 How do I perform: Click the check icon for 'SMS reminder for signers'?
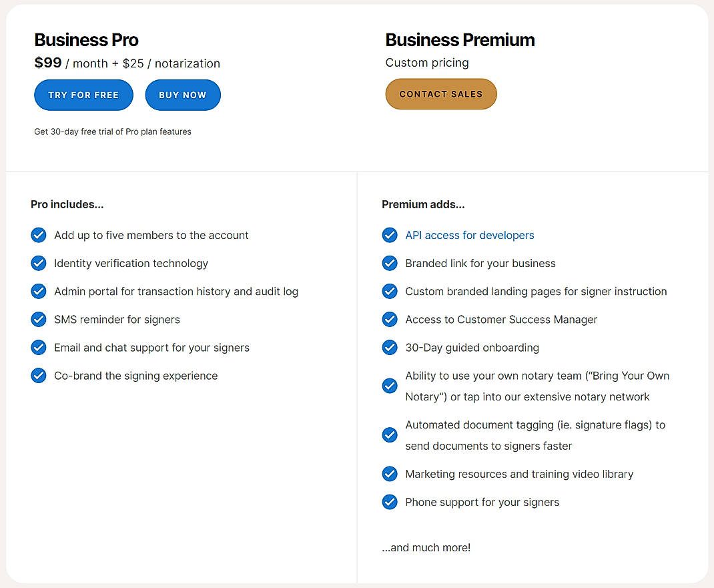coord(39,319)
